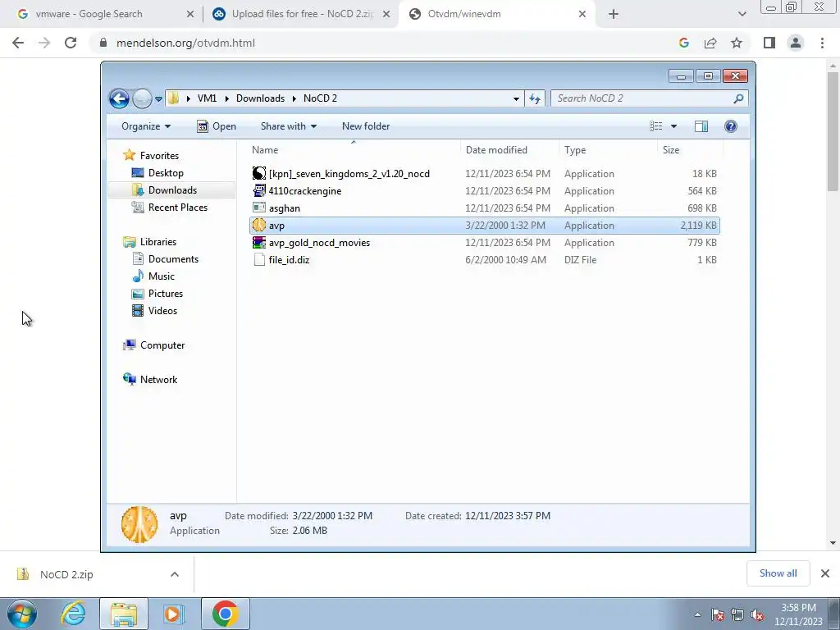Click the search magnifier icon
840x630 pixels.
click(738, 98)
